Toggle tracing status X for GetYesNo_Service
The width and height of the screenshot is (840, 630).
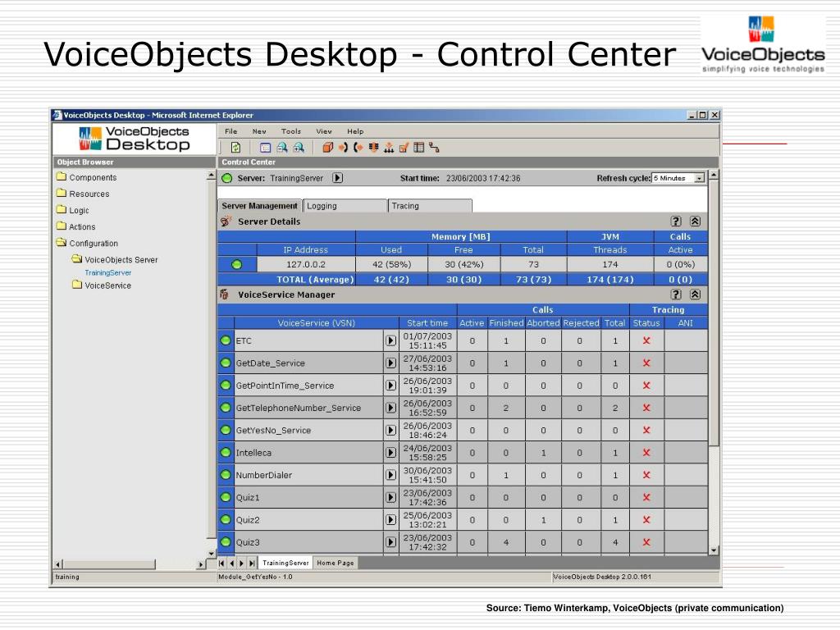point(646,430)
